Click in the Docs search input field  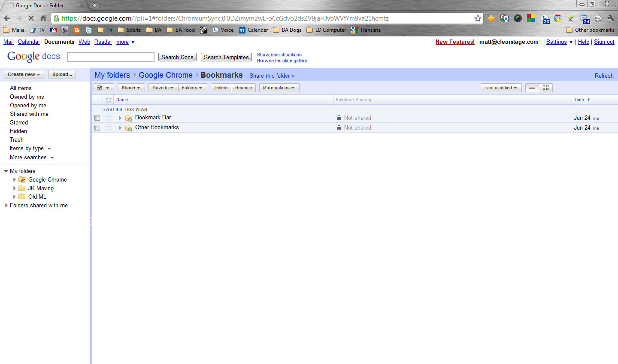(111, 57)
